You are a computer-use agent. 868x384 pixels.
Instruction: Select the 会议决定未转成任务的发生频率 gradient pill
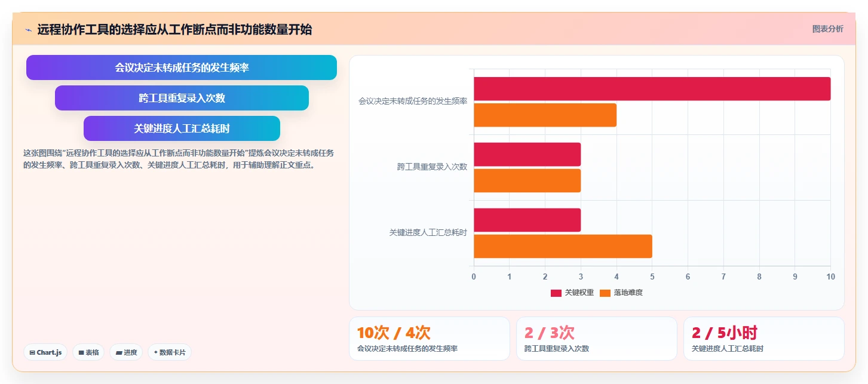[x=182, y=67]
